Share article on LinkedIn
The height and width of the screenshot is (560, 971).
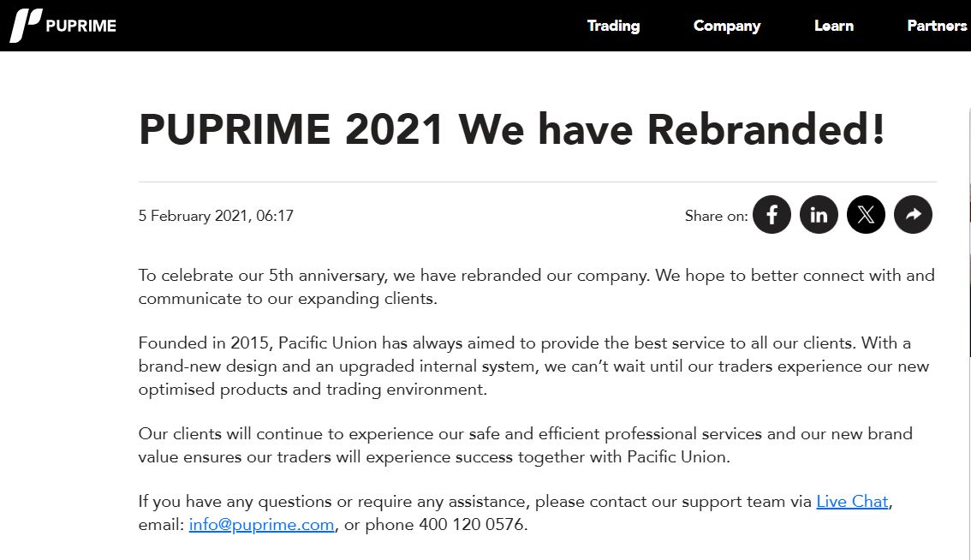[x=819, y=215]
